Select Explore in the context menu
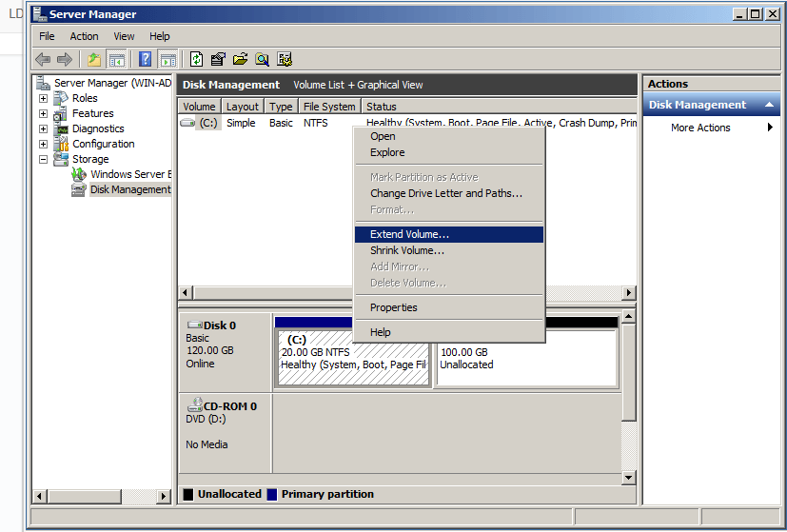The height and width of the screenshot is (532, 787). pos(449,152)
